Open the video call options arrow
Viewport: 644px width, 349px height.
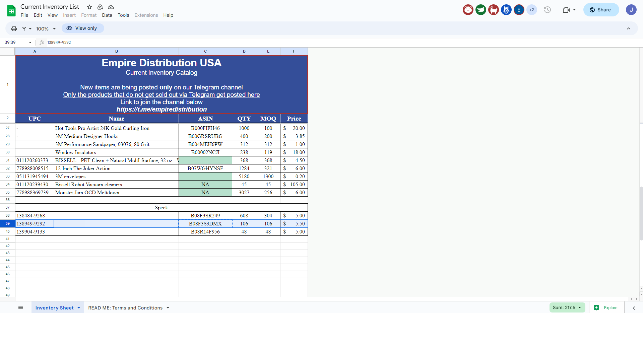[574, 10]
